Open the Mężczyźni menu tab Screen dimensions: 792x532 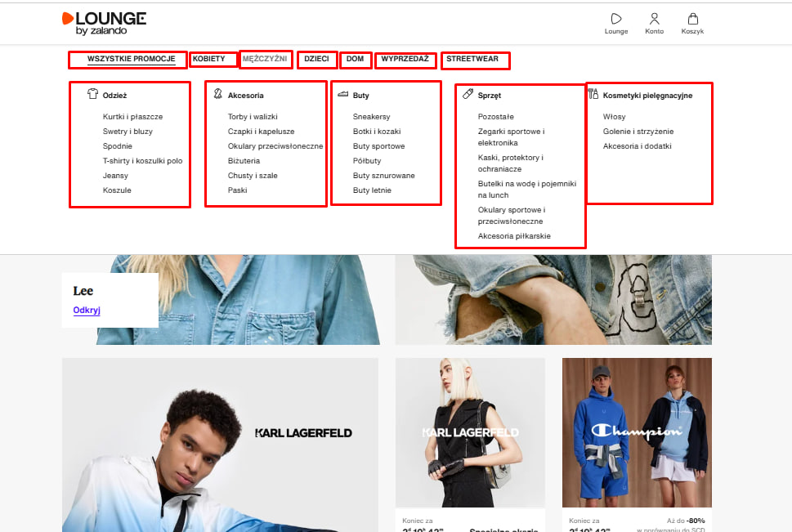pyautogui.click(x=265, y=59)
